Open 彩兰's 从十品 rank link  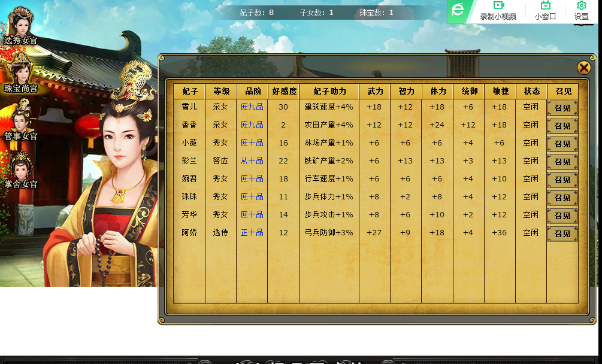252,160
